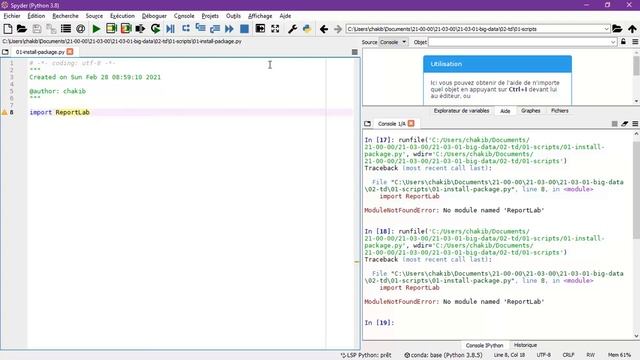This screenshot has height=360, width=640.
Task: Run cell and advance icon
Action: pyautogui.click(x=126, y=29)
